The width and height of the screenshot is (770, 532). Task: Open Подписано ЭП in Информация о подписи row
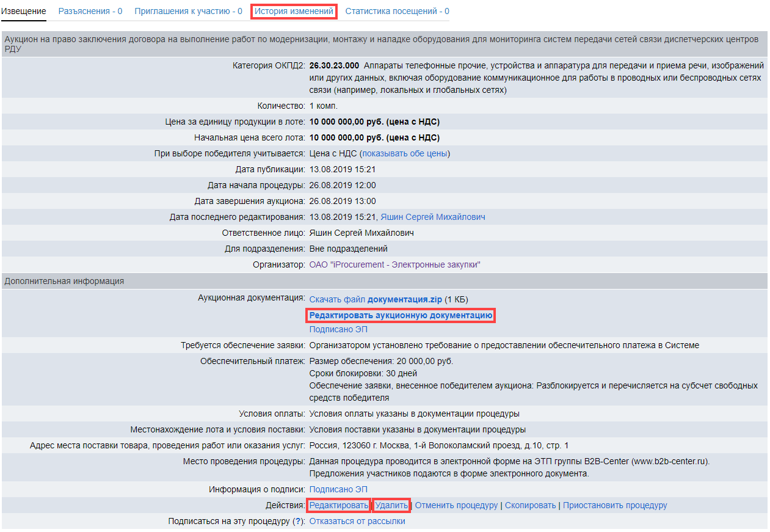(338, 489)
